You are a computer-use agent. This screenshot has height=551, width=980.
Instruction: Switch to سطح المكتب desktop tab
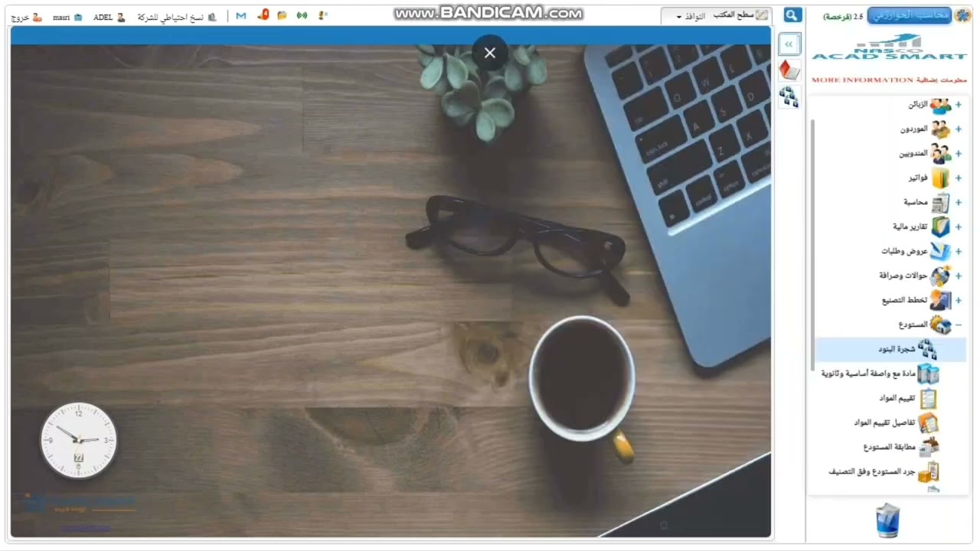coord(740,15)
